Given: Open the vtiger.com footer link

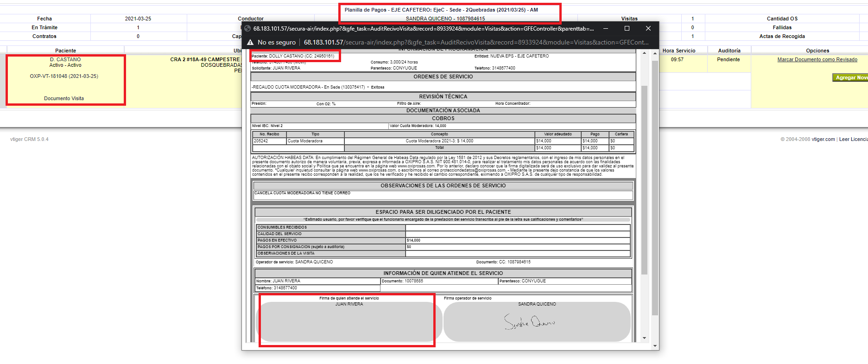Looking at the screenshot, I should click(823, 139).
